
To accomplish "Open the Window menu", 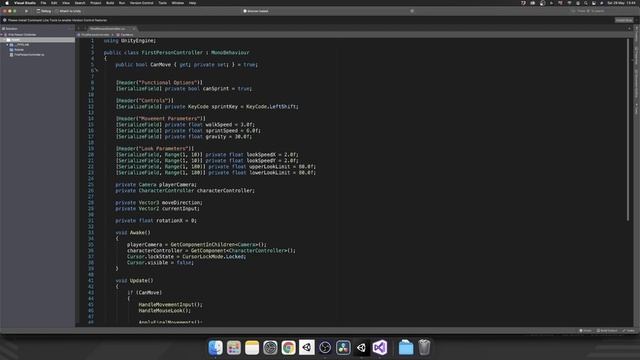I will 178,3.
